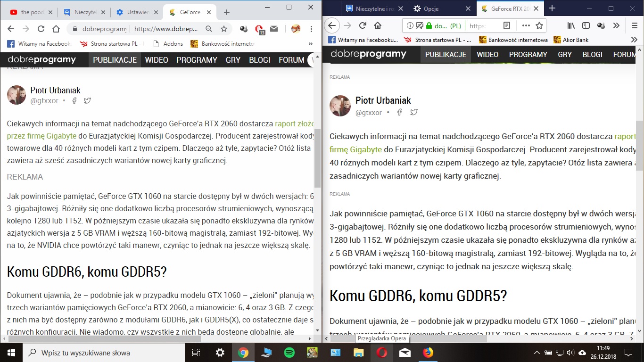644x362 pixels.
Task: Switch to Nieczytelne tab in Firefox
Action: (375, 8)
